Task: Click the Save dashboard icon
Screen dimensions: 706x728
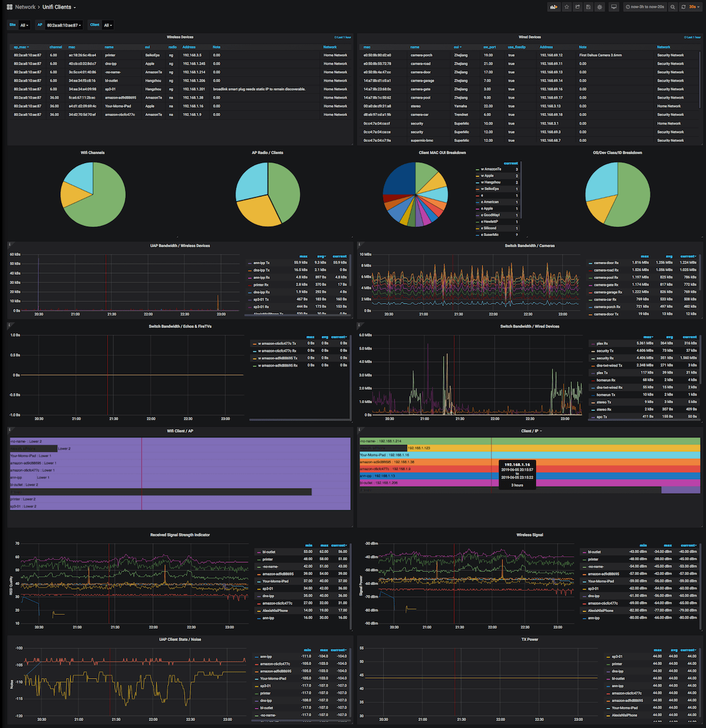Action: tap(589, 7)
